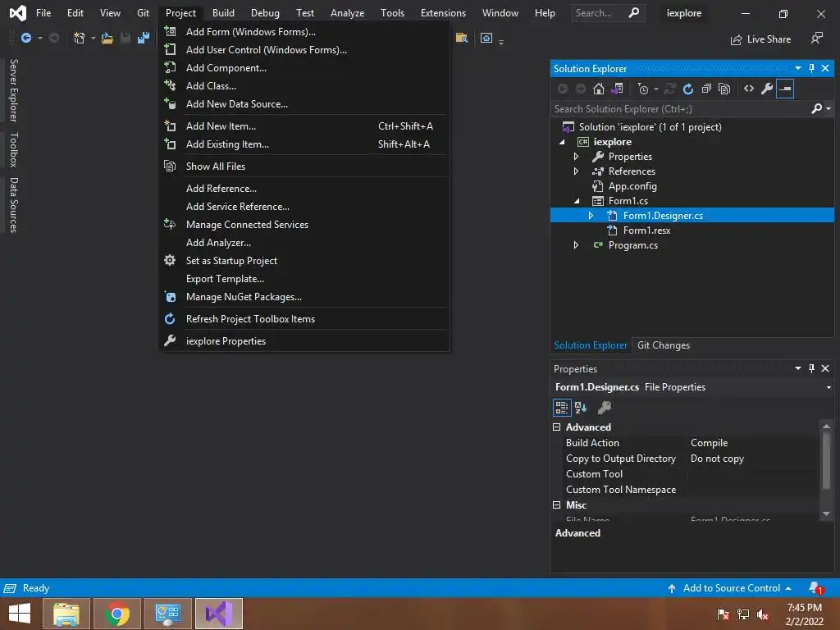The height and width of the screenshot is (630, 840).
Task: Choose Manage NuGet Packages
Action: (304, 297)
